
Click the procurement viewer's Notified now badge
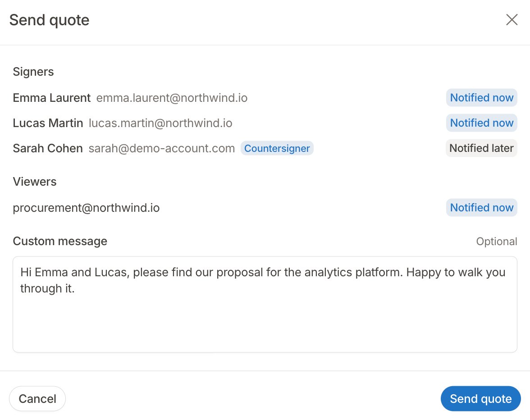point(482,207)
